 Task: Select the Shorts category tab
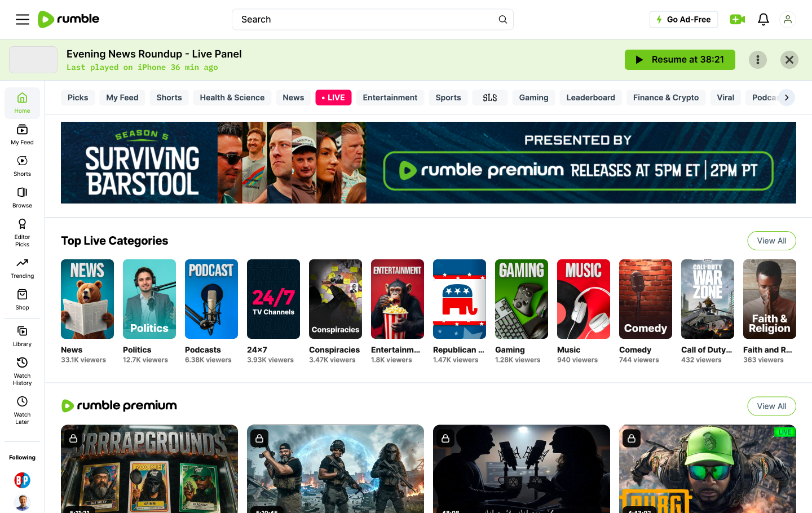(169, 98)
